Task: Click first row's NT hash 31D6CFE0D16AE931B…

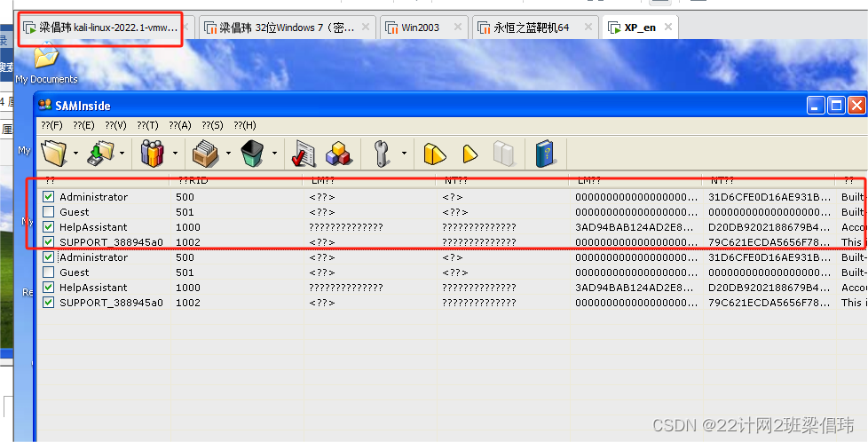Action: tap(769, 197)
